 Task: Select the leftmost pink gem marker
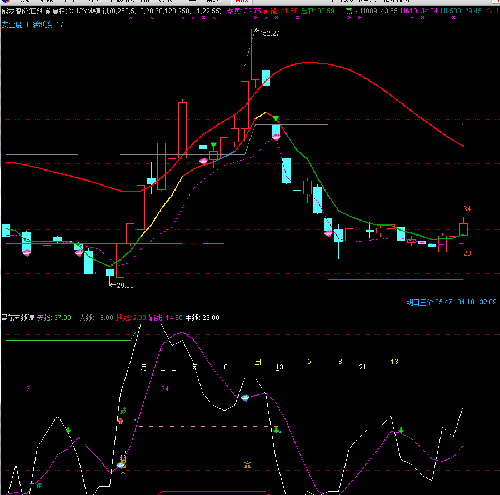(26, 253)
